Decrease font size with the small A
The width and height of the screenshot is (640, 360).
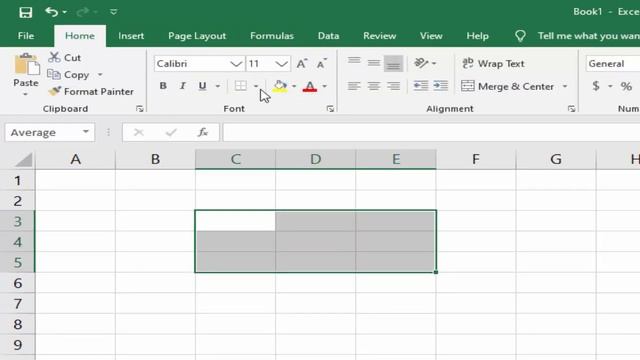coord(322,64)
